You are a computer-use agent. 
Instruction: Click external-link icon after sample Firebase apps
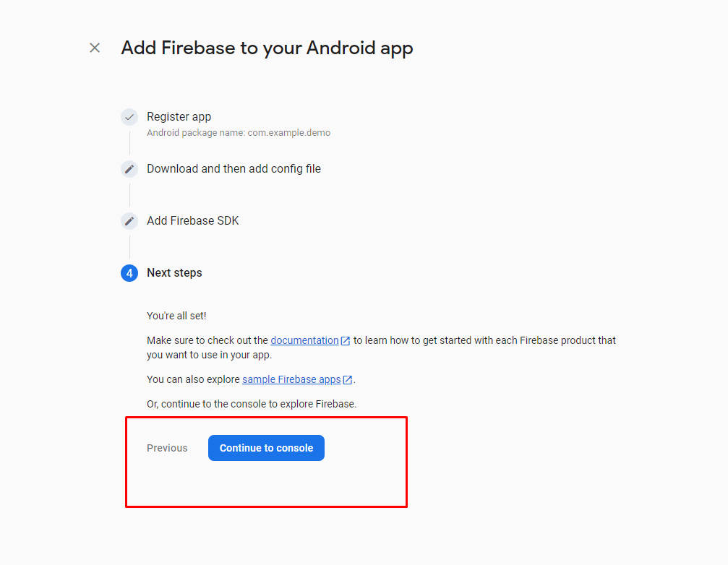pyautogui.click(x=348, y=380)
